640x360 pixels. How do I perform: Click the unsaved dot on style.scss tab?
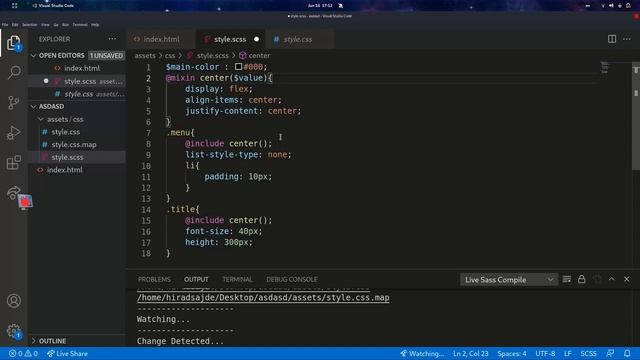tap(256, 39)
